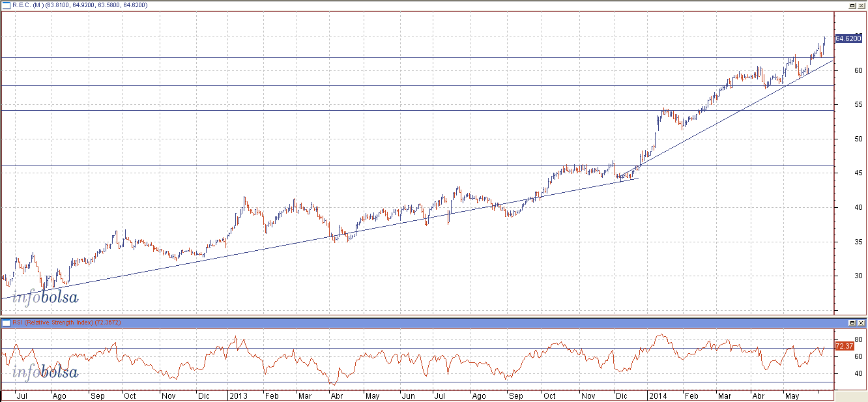The width and height of the screenshot is (868, 402).
Task: Click the 64.6200 current price label
Action: [x=848, y=38]
